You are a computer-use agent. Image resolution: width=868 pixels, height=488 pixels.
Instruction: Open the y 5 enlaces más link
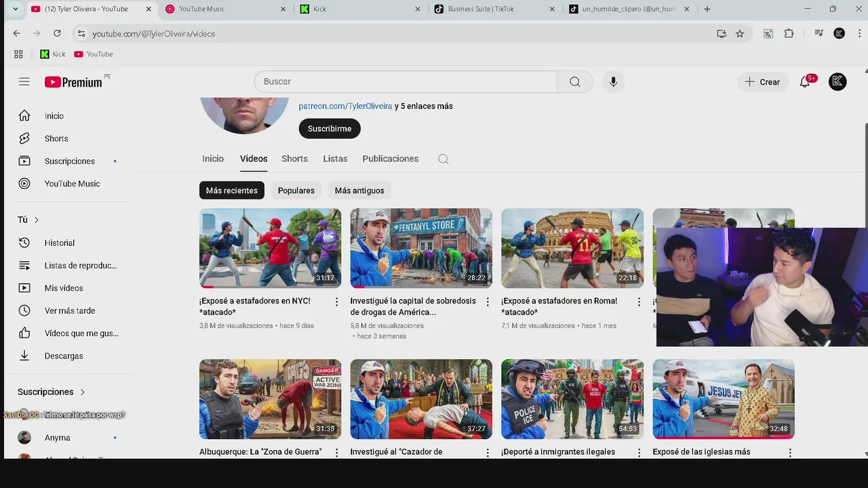point(424,106)
